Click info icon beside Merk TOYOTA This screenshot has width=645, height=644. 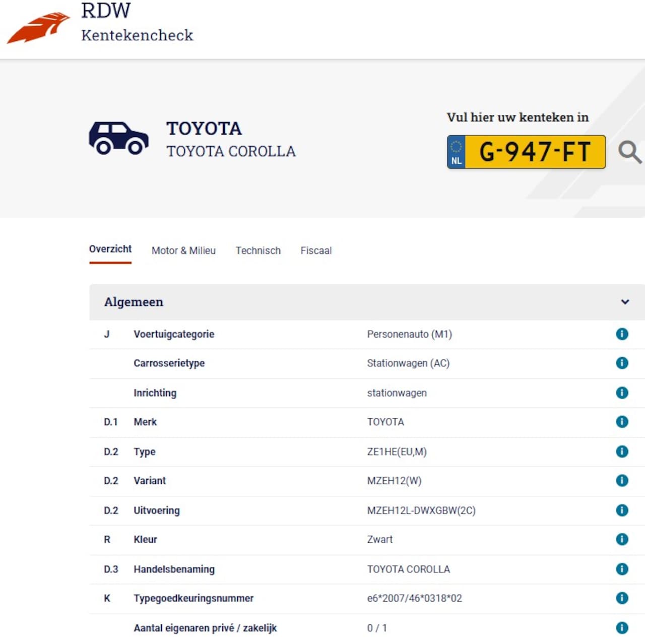coord(622,422)
